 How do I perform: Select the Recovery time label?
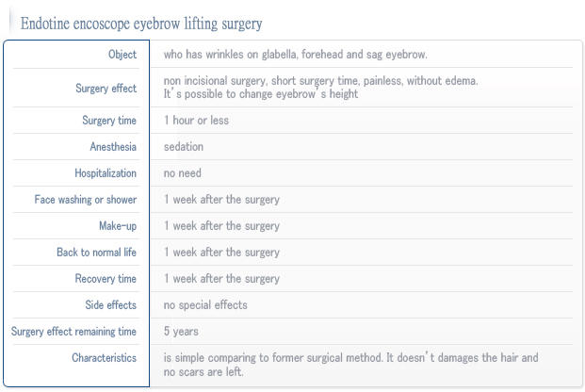click(106, 279)
